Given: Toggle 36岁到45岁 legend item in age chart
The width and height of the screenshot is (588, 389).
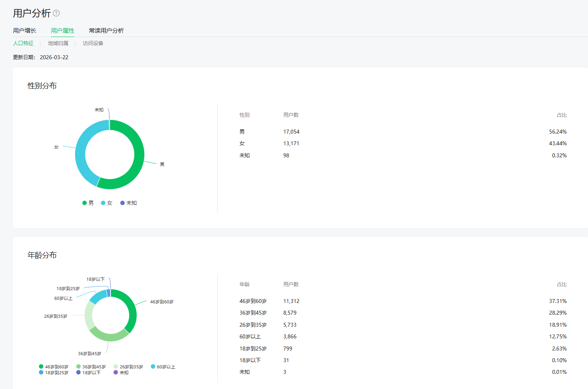Looking at the screenshot, I should (x=91, y=367).
